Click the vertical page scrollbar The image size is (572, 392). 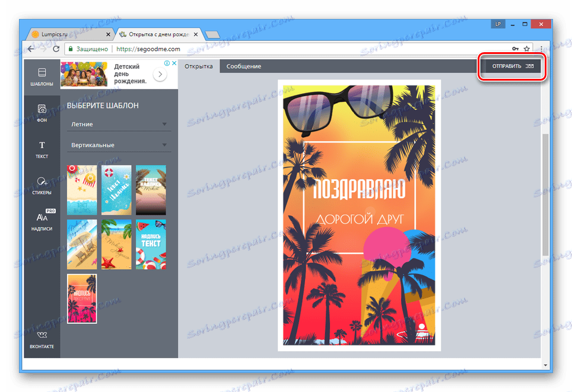pyautogui.click(x=545, y=195)
